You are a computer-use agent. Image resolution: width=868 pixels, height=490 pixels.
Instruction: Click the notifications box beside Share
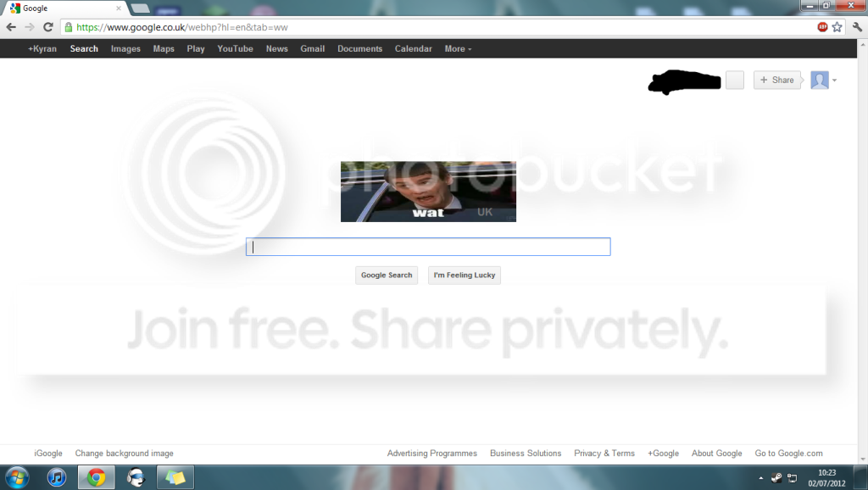(735, 81)
